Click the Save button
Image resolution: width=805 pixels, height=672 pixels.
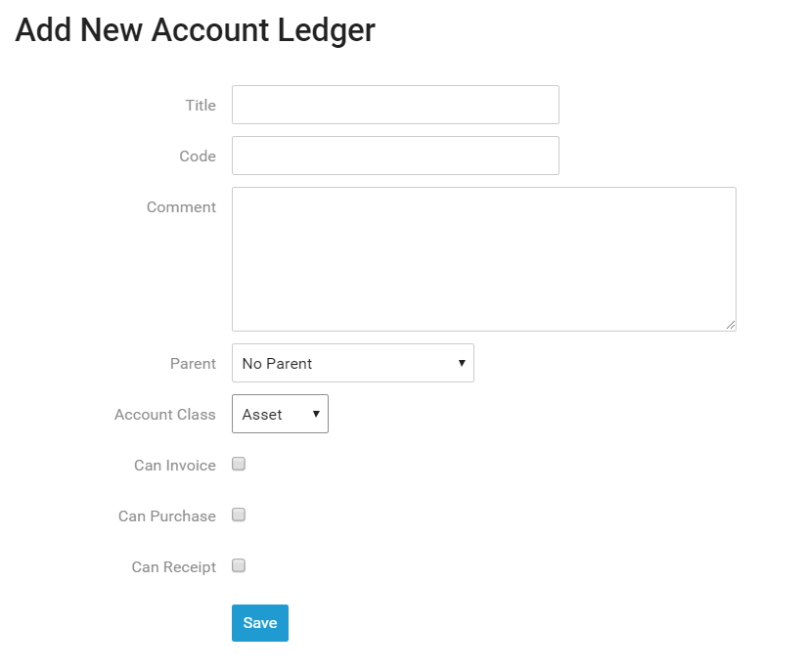pos(259,622)
